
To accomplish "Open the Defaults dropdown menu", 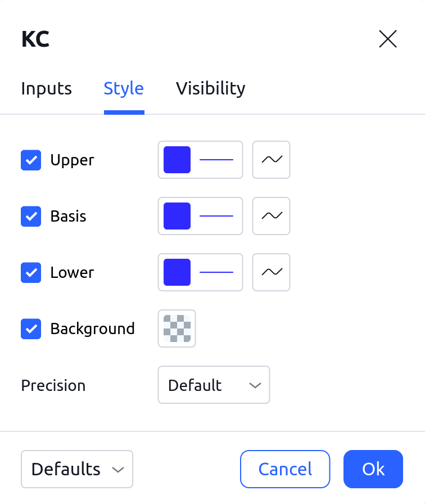I will [76, 469].
